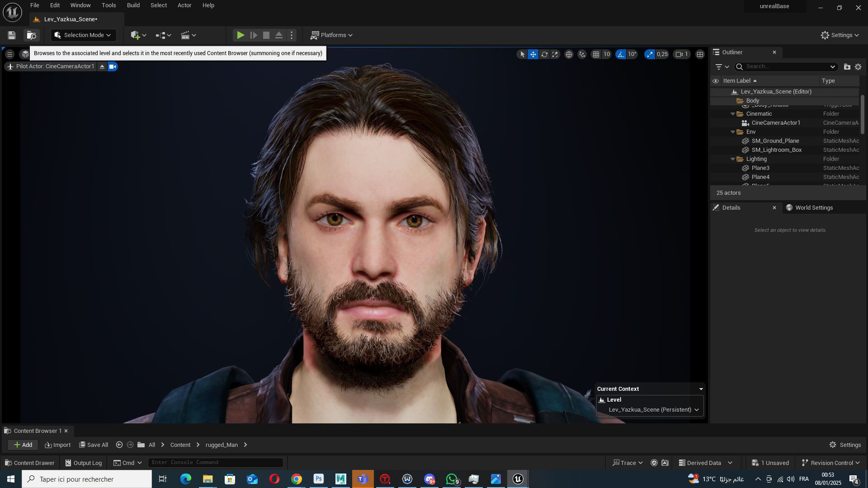The image size is (868, 488).
Task: Collapse the Lighting folder in Outliner
Action: point(733,159)
